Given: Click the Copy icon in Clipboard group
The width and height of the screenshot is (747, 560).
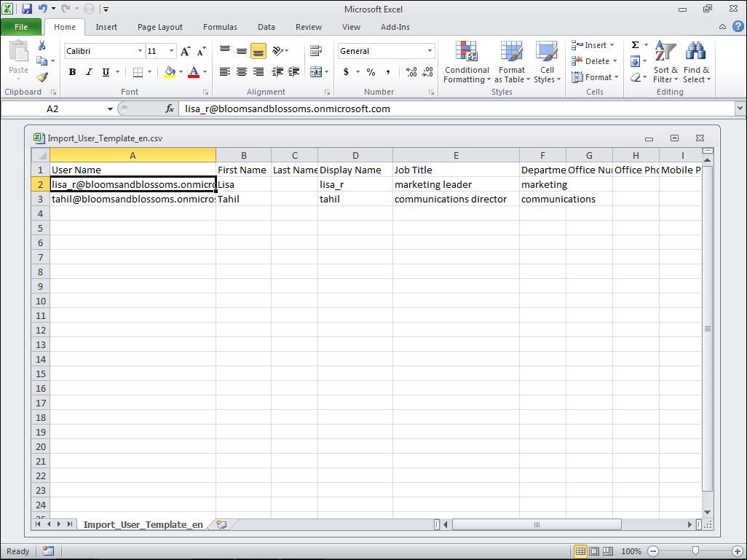Looking at the screenshot, I should (42, 61).
